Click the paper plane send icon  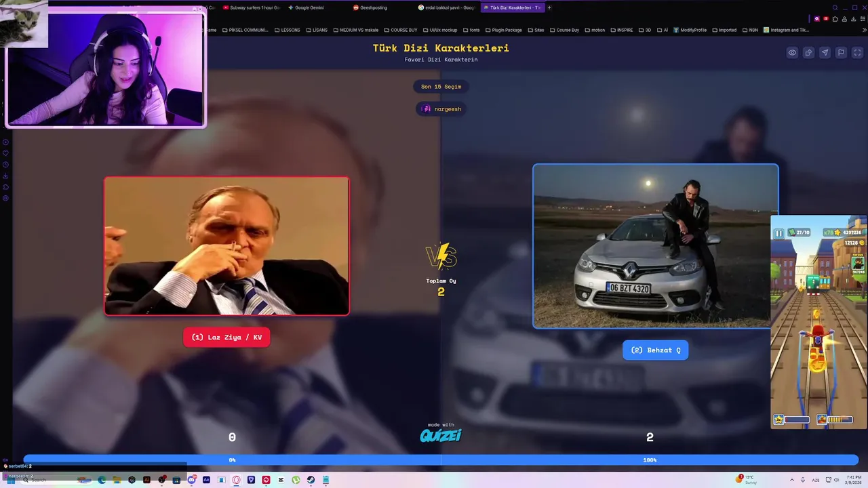pos(825,53)
